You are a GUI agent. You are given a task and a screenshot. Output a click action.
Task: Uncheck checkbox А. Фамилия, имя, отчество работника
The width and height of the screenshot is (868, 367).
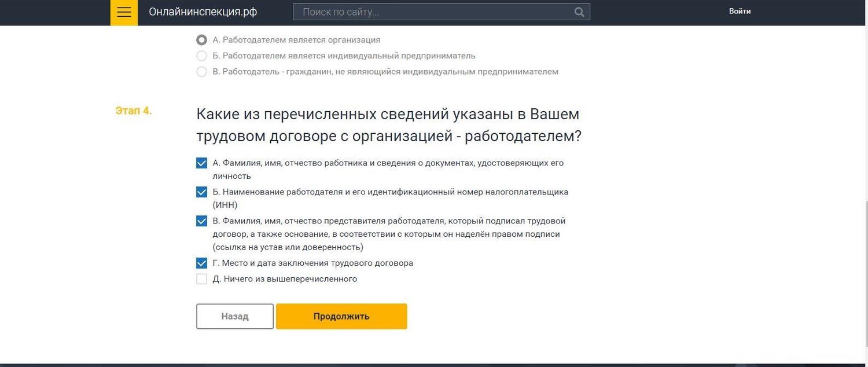[x=201, y=163]
